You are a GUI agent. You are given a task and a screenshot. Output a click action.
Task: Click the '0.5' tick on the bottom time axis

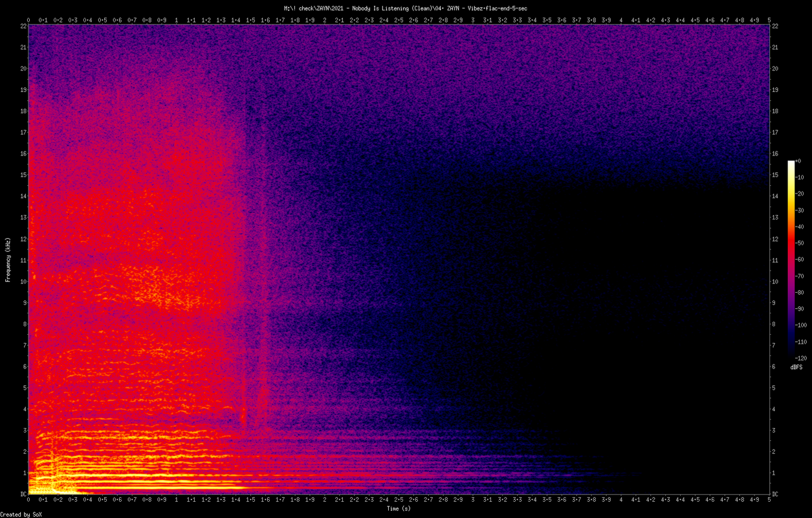(x=103, y=501)
